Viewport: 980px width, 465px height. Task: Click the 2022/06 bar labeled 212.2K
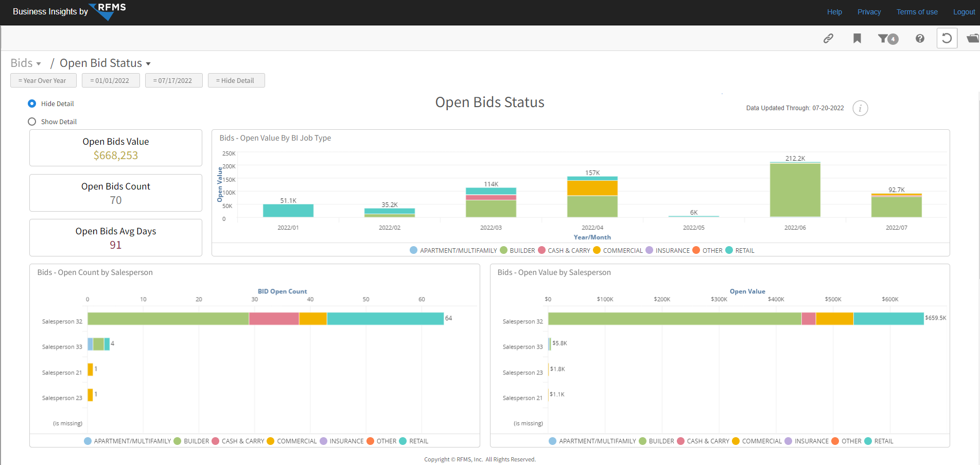pos(795,190)
